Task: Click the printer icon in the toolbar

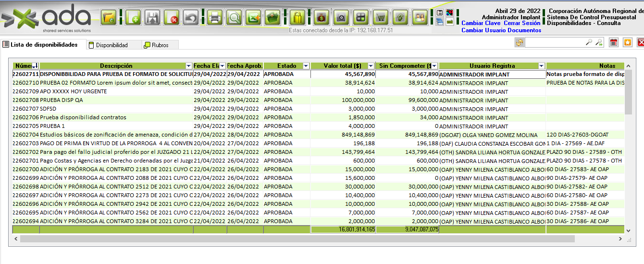Action: [215, 18]
